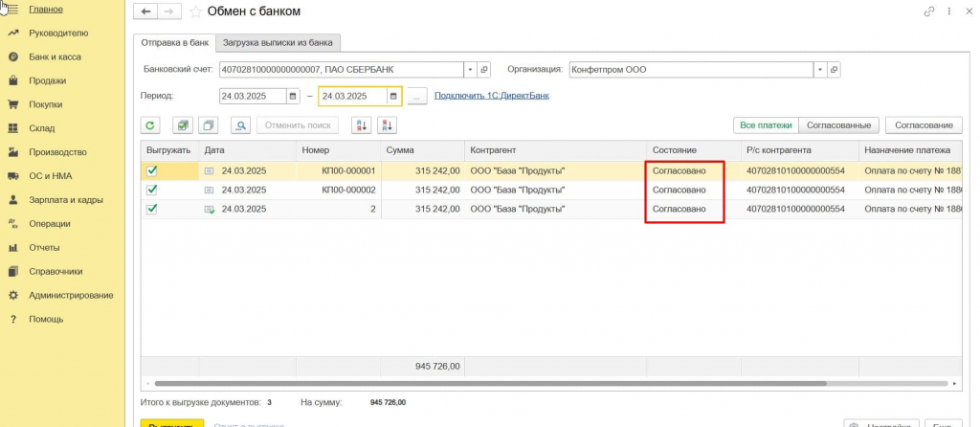
Task: Uncheck all rows using the clear-checkboxes icon
Action: click(208, 125)
